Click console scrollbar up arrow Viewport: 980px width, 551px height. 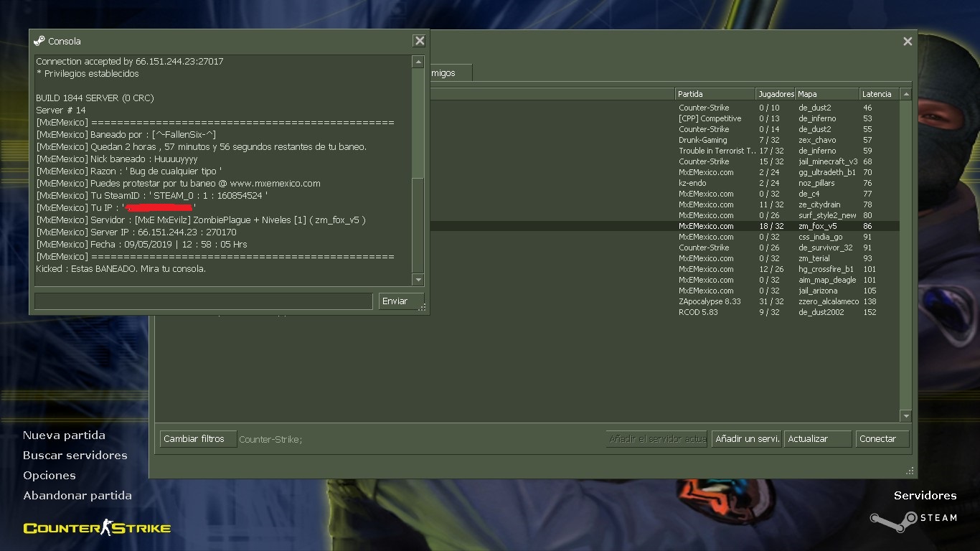418,62
